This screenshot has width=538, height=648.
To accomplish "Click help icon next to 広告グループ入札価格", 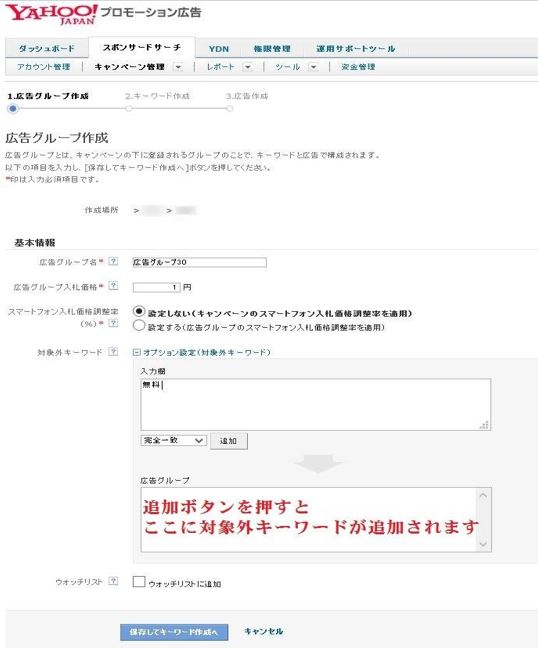I will (x=113, y=286).
